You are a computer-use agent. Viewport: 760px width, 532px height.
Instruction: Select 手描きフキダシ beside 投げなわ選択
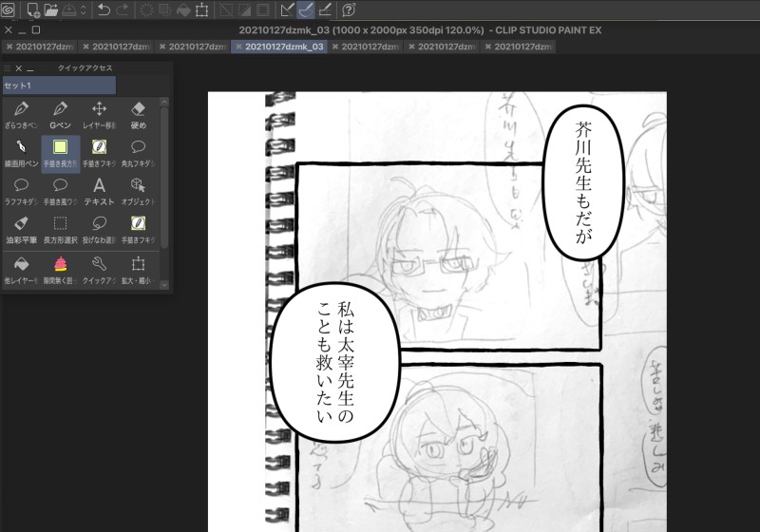pyautogui.click(x=138, y=230)
